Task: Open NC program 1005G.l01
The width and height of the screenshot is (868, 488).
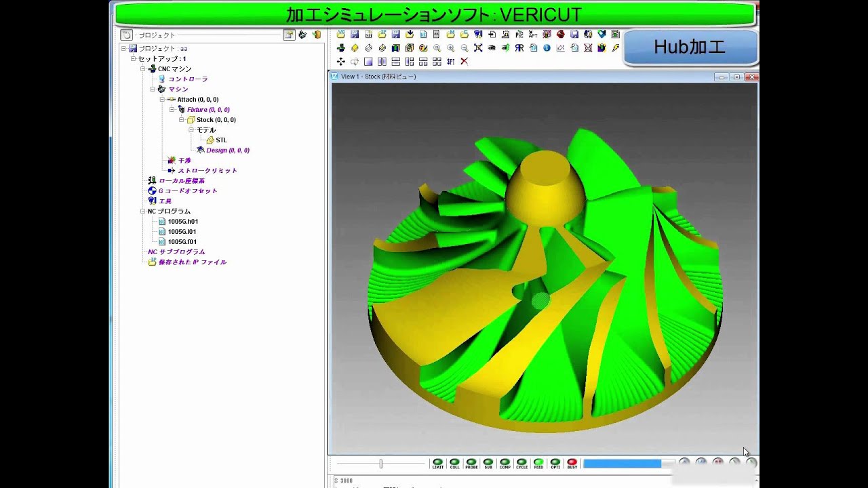Action: (182, 232)
